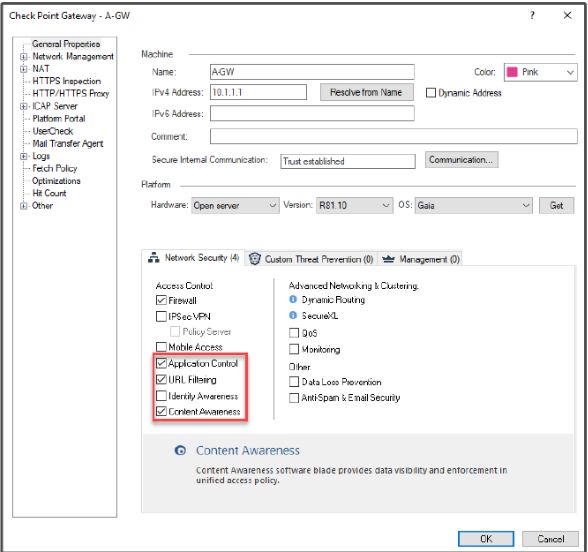
Task: Select HTTPS Inspection in the tree
Action: click(66, 81)
